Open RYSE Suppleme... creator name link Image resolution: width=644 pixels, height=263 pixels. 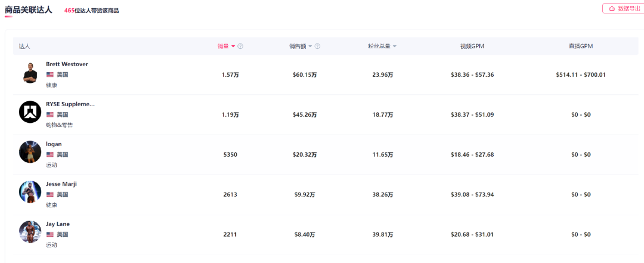pyautogui.click(x=70, y=104)
